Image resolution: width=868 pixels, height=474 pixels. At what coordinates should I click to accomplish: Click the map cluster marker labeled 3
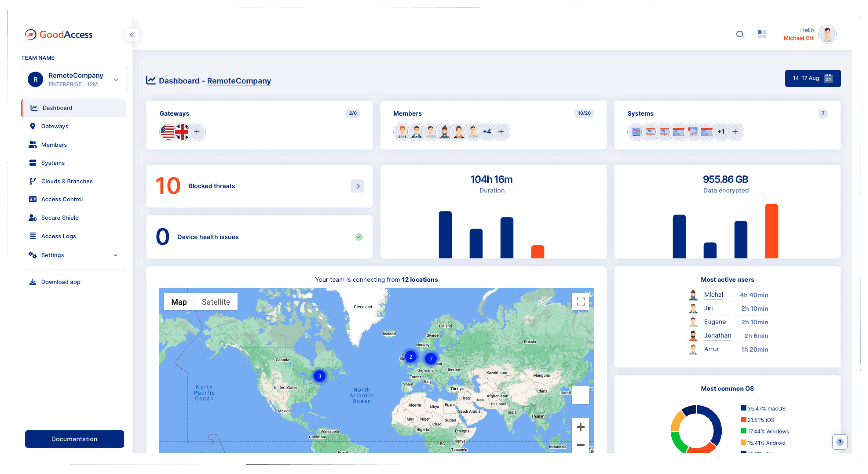coord(320,376)
